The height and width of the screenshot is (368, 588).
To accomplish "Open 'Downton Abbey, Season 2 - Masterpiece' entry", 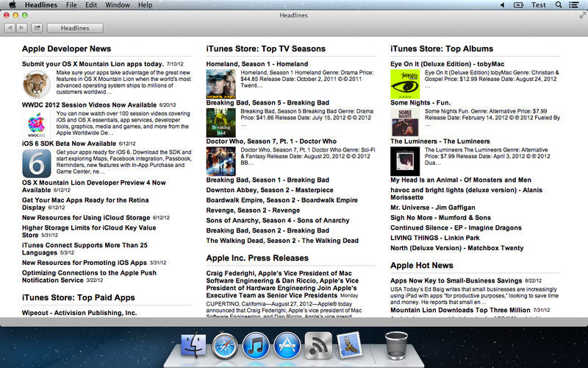I will click(270, 190).
